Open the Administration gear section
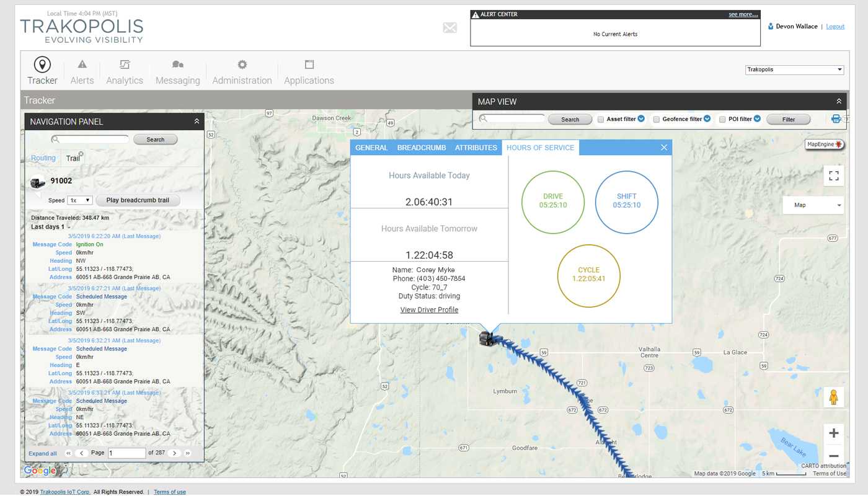 [x=242, y=72]
